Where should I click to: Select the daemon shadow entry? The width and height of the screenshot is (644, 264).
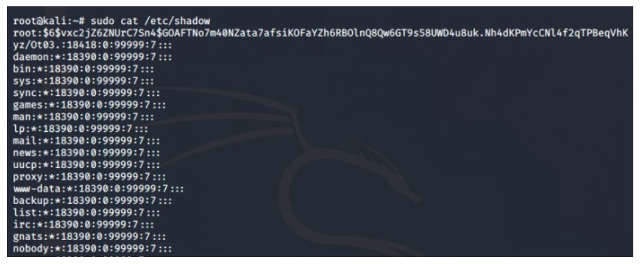[x=93, y=57]
